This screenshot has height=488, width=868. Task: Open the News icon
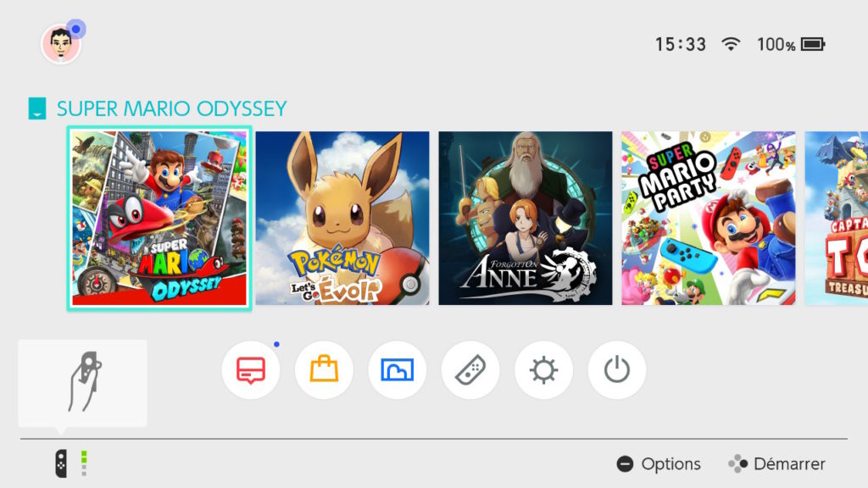pos(251,370)
